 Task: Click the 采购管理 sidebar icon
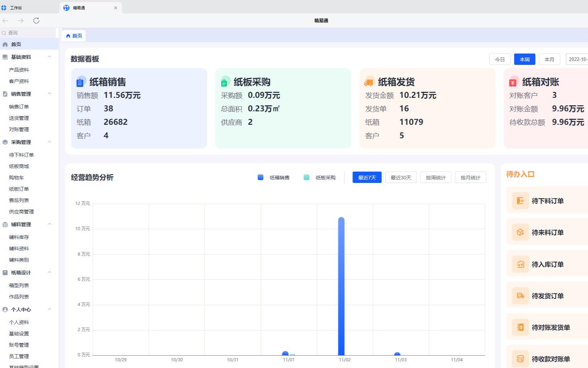coord(5,142)
